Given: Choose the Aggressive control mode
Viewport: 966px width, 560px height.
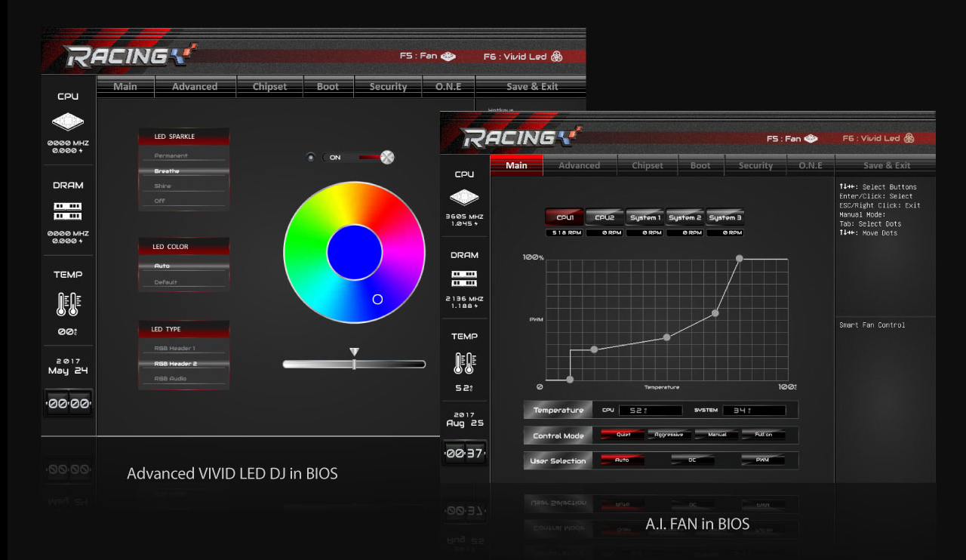Looking at the screenshot, I should [x=669, y=435].
